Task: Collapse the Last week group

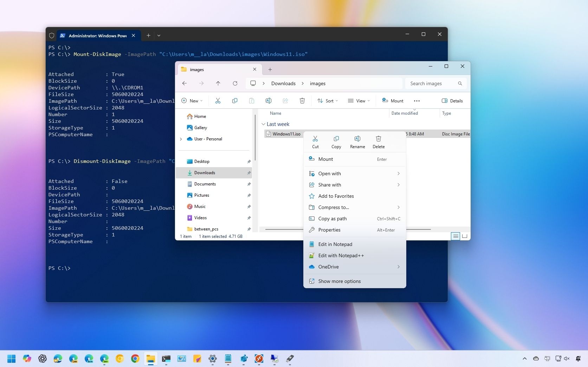Action: coord(264,124)
